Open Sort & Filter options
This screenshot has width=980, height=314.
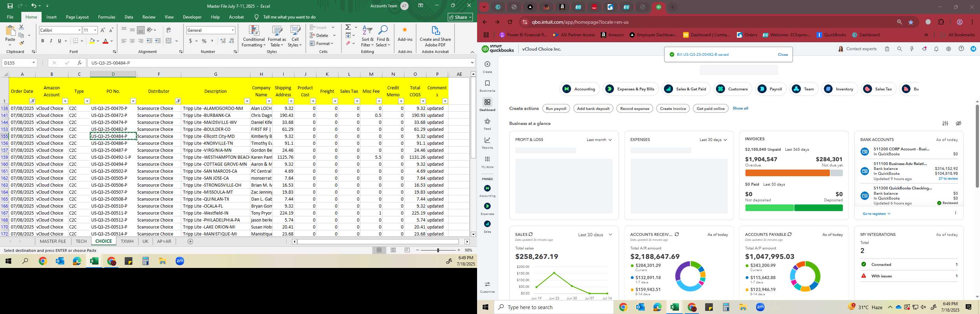tap(367, 37)
